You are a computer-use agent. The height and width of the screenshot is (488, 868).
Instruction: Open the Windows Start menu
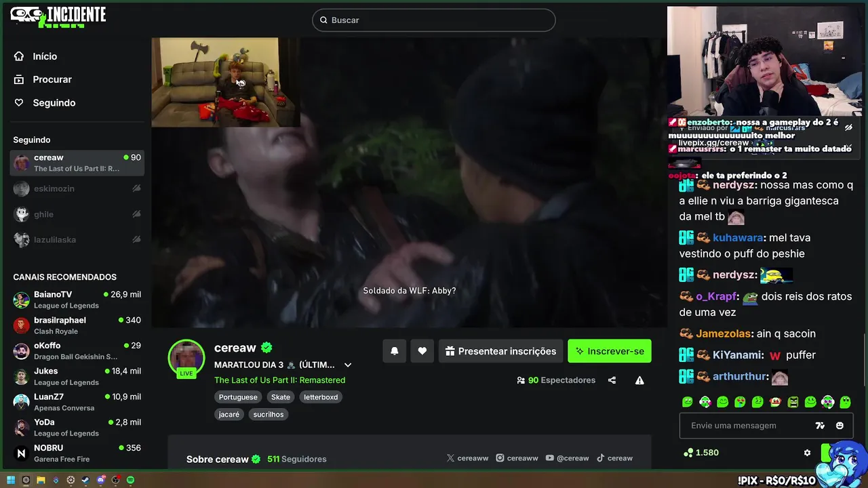click(11, 480)
